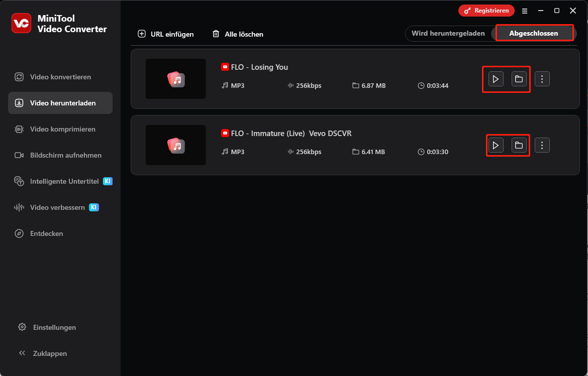Viewport: 588px width, 376px height.
Task: Switch to the Abgeschlossen tab
Action: (x=534, y=33)
